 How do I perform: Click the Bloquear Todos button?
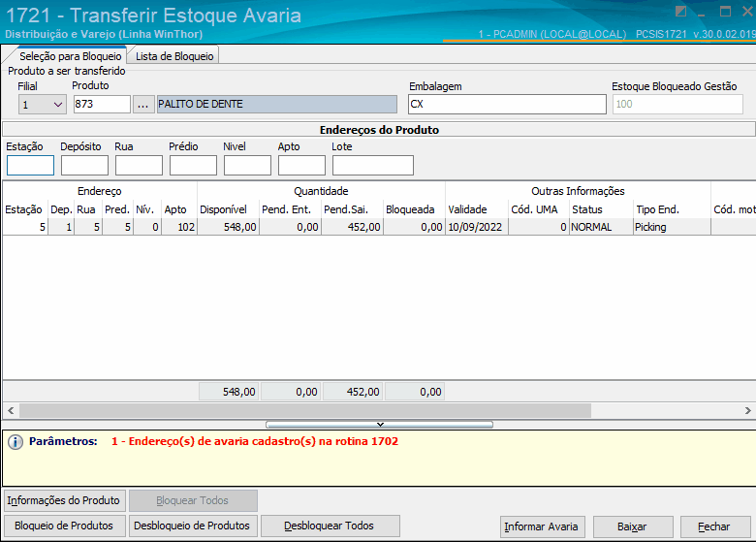coord(193,500)
